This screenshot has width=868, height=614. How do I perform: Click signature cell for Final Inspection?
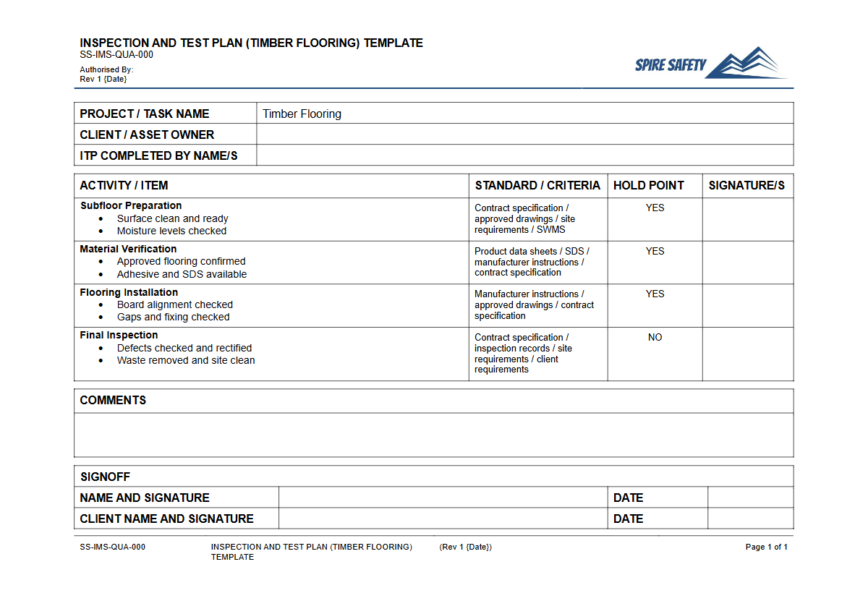(748, 354)
